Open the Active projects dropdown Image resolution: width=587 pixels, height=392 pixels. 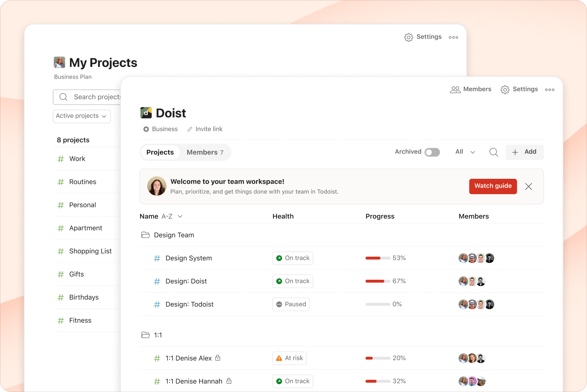coord(82,116)
